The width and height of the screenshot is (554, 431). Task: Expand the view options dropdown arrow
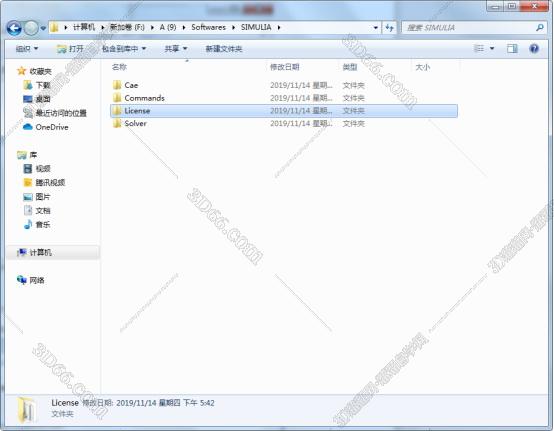(x=492, y=48)
